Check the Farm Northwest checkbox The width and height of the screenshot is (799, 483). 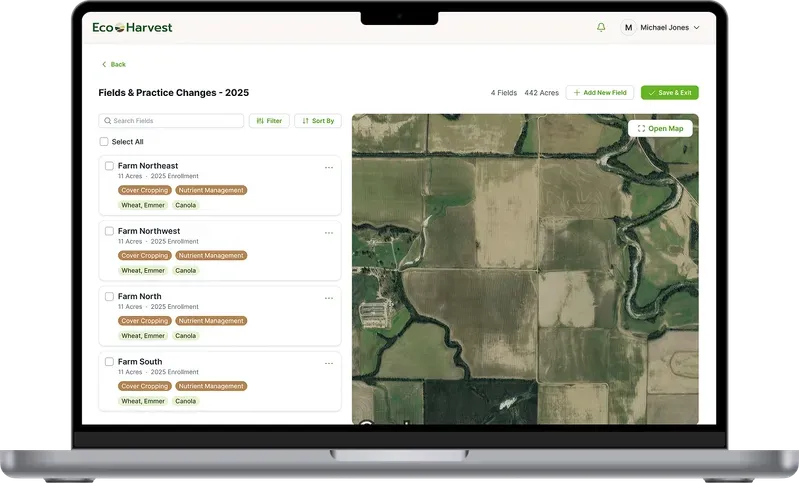pos(109,231)
